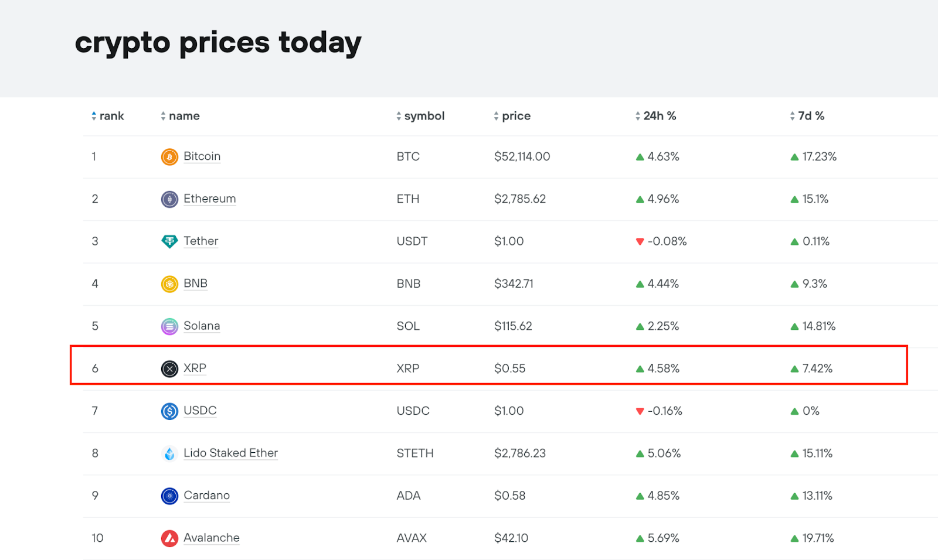Sort table by name column
The width and height of the screenshot is (938, 560).
click(x=180, y=116)
